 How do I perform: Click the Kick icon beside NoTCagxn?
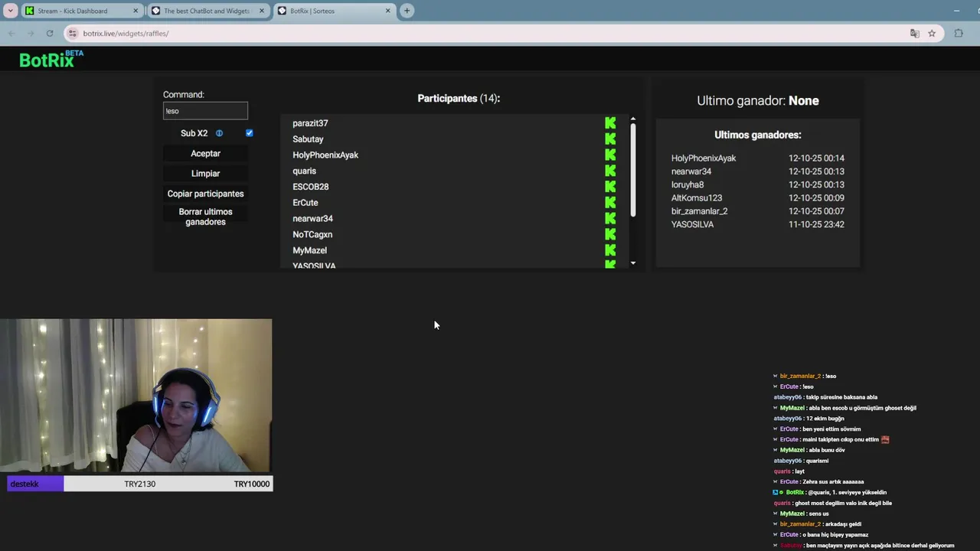point(610,234)
